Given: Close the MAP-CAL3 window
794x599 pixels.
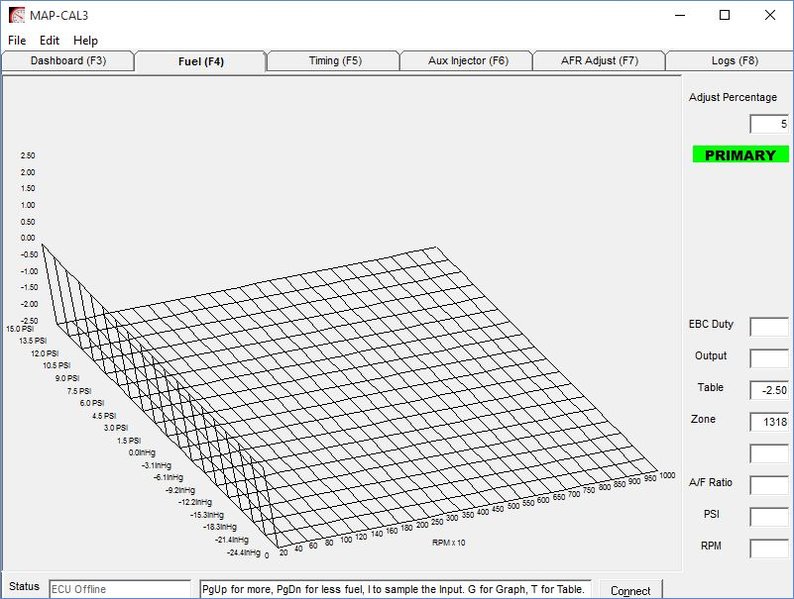Looking at the screenshot, I should [770, 15].
